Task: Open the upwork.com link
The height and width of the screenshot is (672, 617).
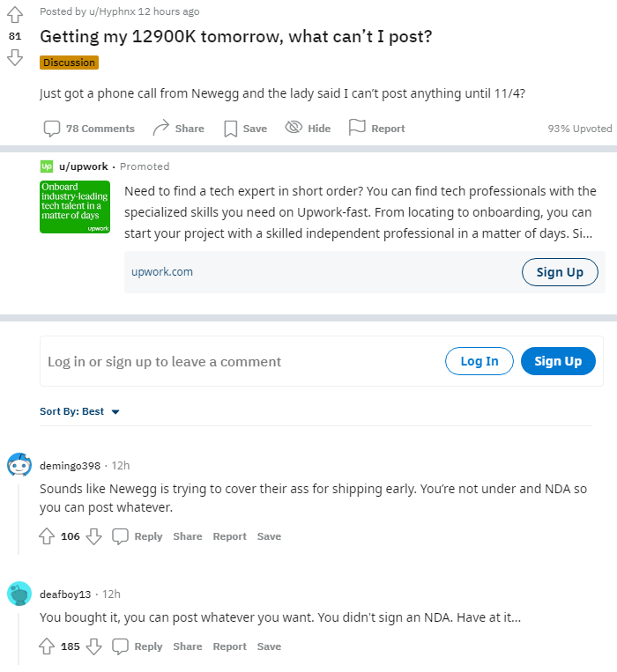Action: tap(162, 272)
